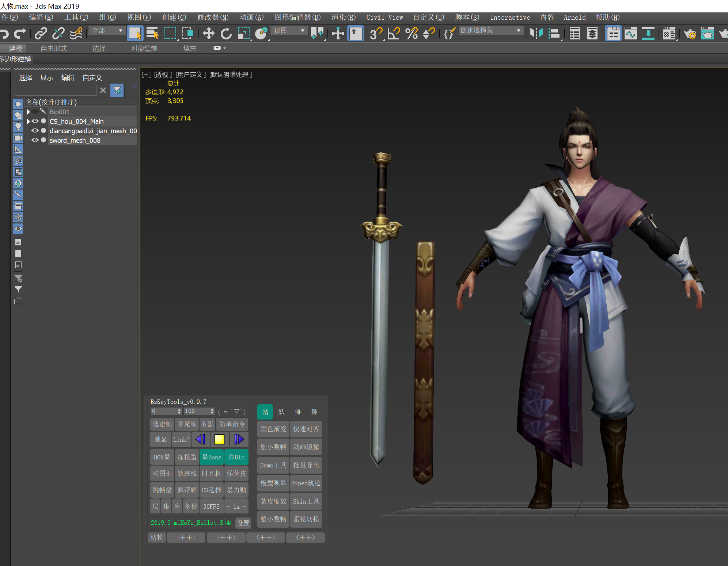Toggle the Spinner Snap icon

(x=429, y=34)
